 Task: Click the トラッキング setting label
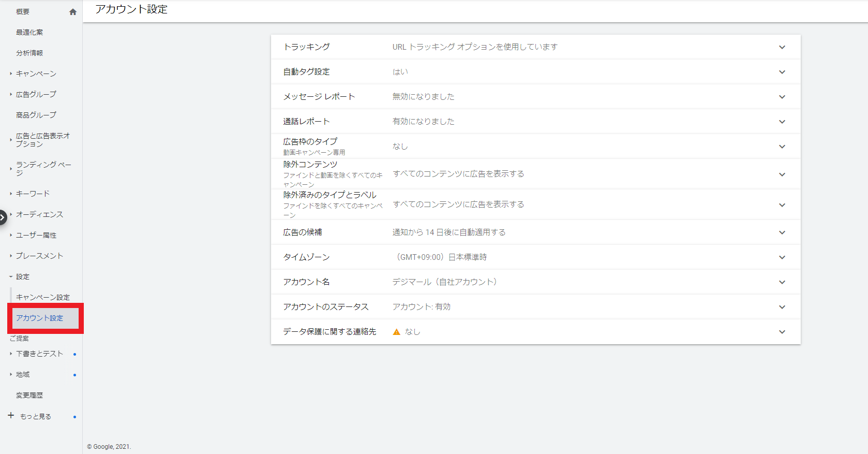tap(306, 47)
